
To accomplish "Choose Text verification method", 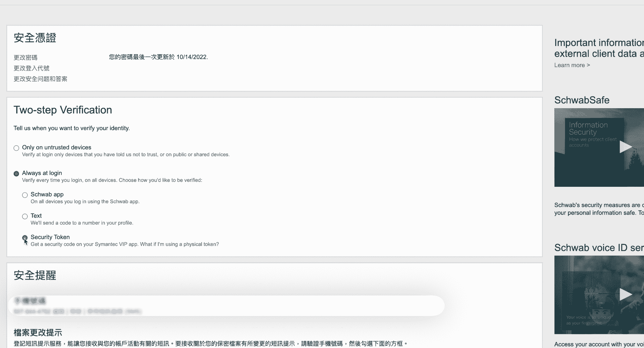I will [25, 216].
